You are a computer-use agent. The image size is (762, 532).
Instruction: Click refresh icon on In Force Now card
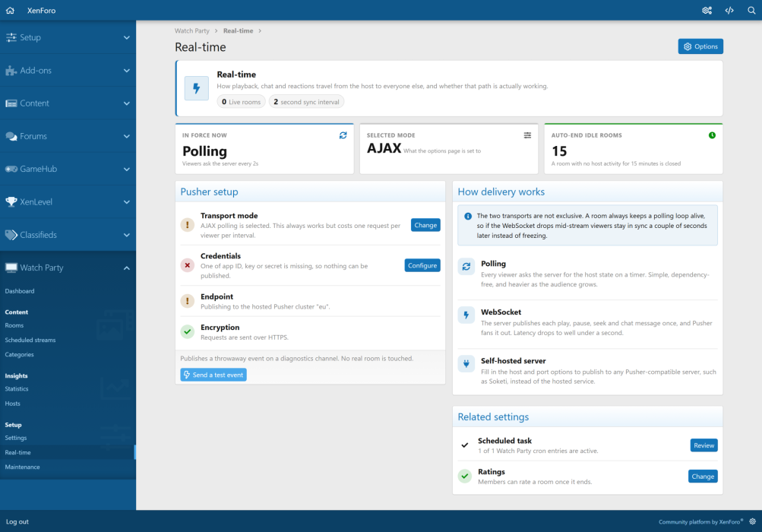(343, 135)
